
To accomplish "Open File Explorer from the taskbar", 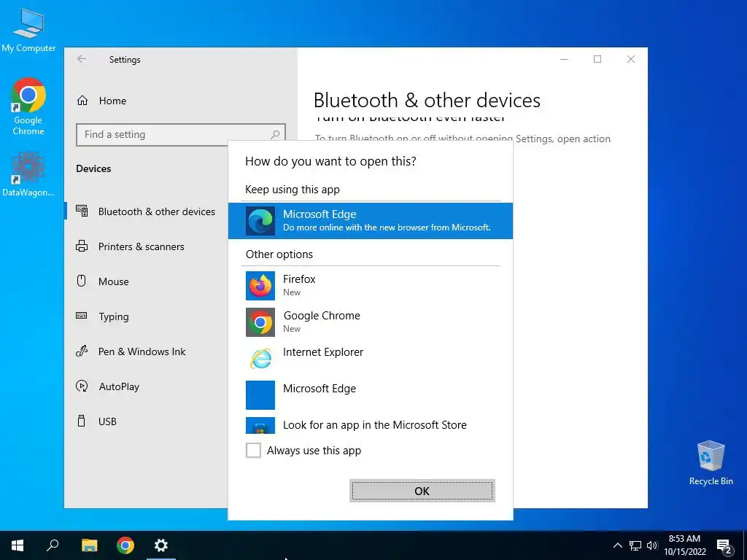I will [x=89, y=545].
